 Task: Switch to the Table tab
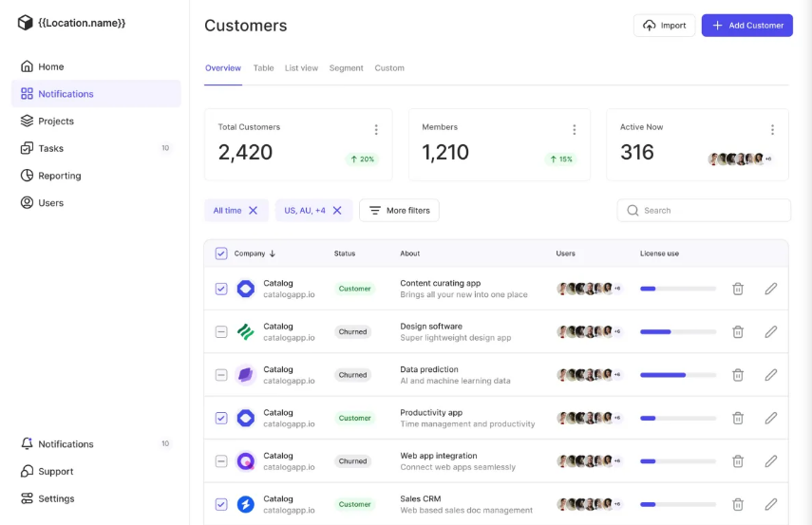(263, 68)
